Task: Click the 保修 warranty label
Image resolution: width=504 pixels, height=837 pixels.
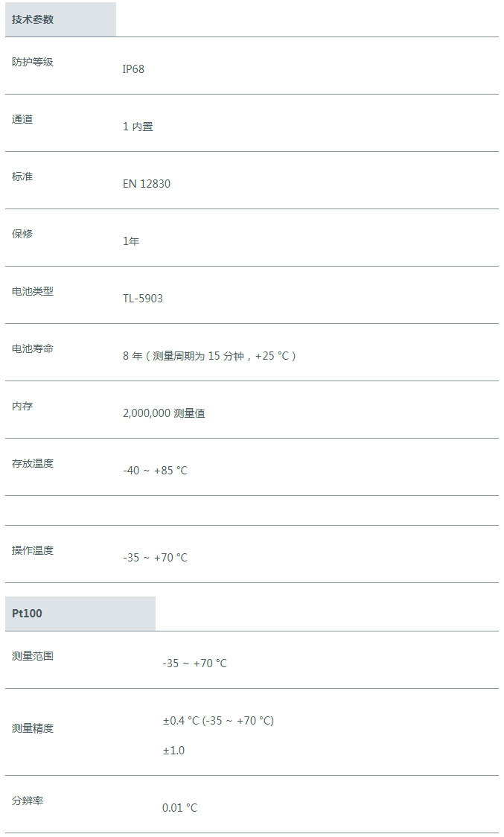Action: coord(22,234)
